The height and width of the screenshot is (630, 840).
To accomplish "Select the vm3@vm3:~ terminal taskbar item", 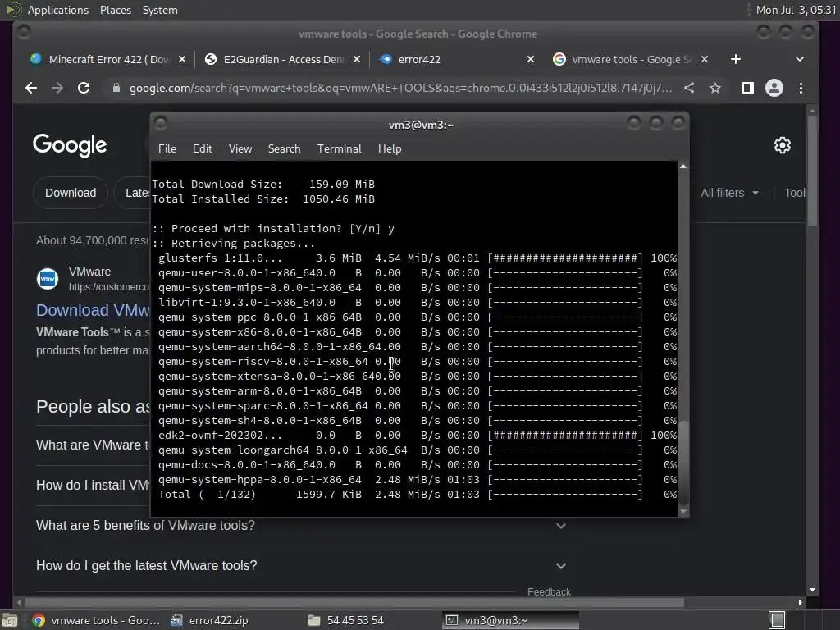I will [510, 620].
